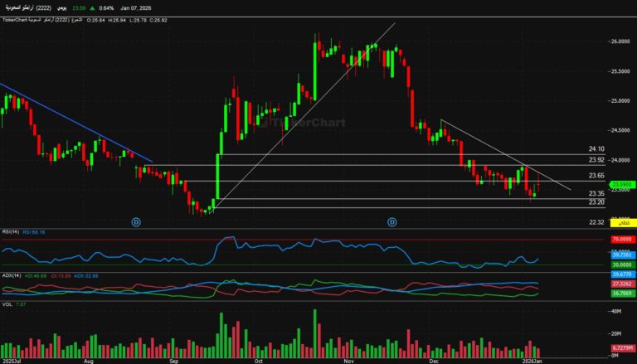Open the ADX(14) indicator label

point(11,274)
